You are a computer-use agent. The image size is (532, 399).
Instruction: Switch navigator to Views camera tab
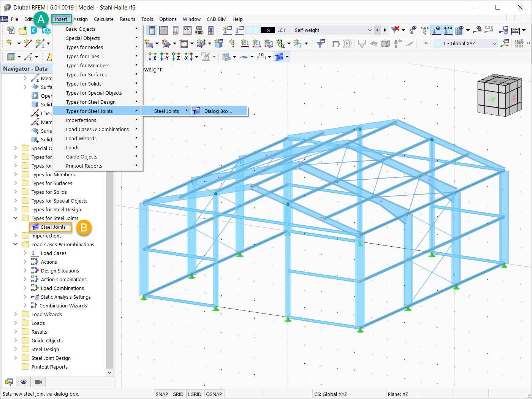38,382
